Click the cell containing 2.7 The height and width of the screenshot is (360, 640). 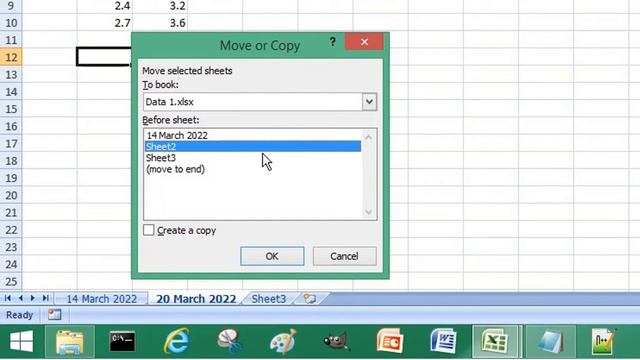click(104, 23)
